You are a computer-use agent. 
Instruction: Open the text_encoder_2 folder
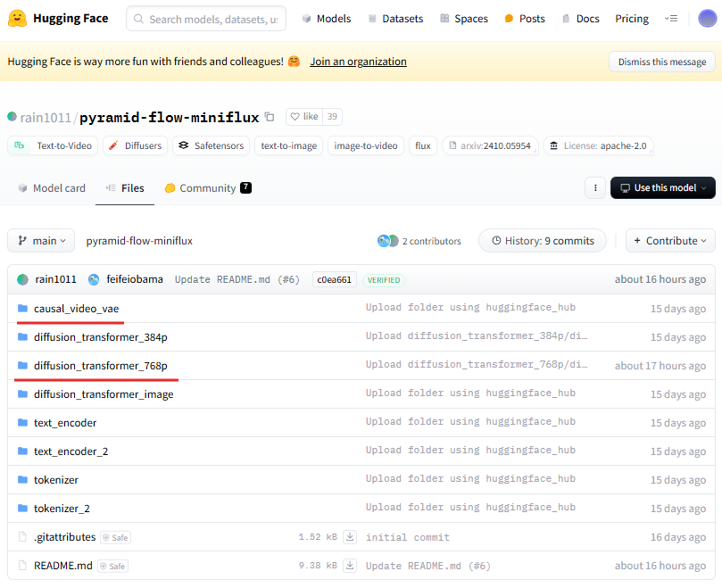tap(71, 451)
